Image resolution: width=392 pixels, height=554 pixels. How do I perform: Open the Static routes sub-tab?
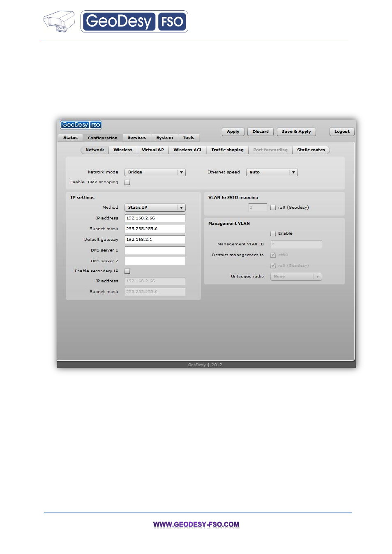coord(311,150)
